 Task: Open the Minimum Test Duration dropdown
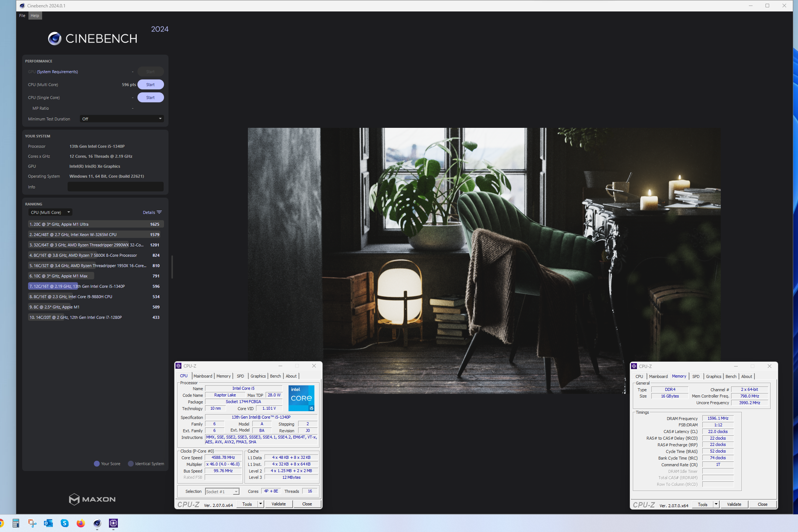point(122,119)
